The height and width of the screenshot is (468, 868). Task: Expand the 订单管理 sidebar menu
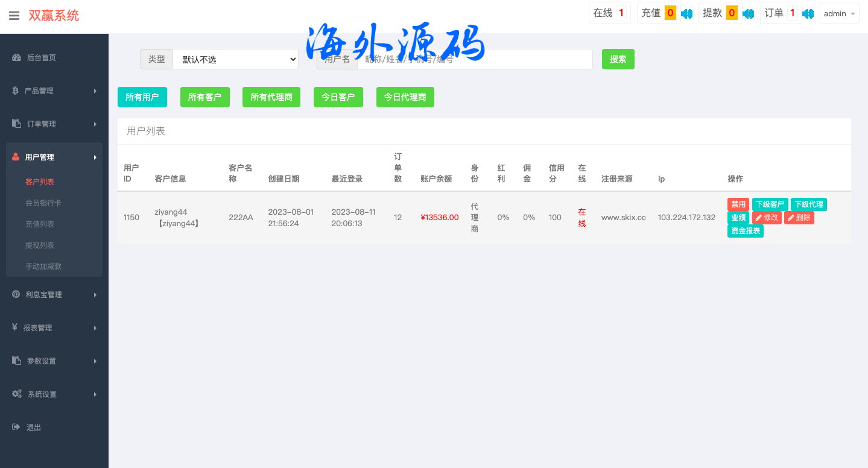(54, 124)
